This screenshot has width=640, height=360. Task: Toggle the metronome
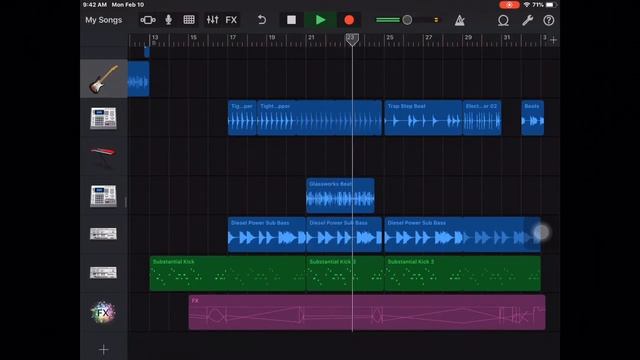coord(460,20)
